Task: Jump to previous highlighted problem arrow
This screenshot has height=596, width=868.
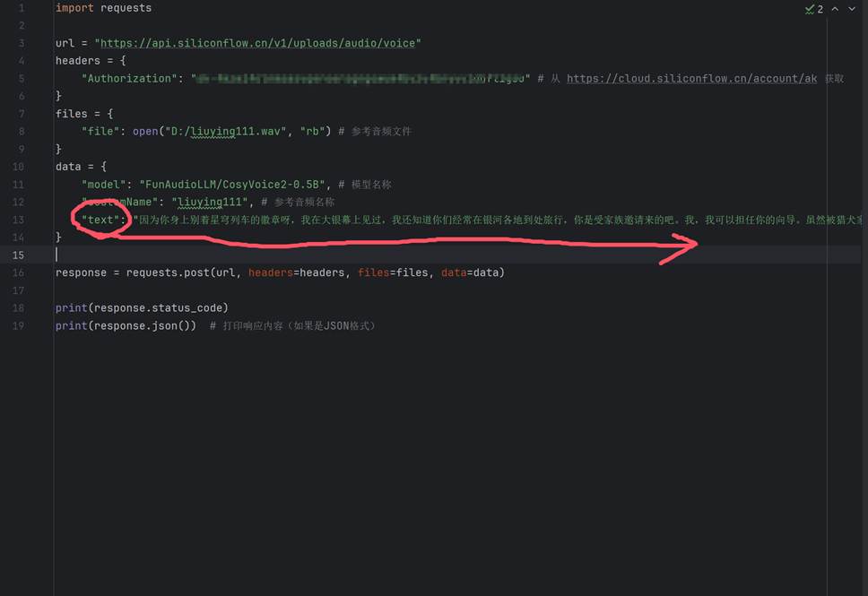Action: pos(835,9)
